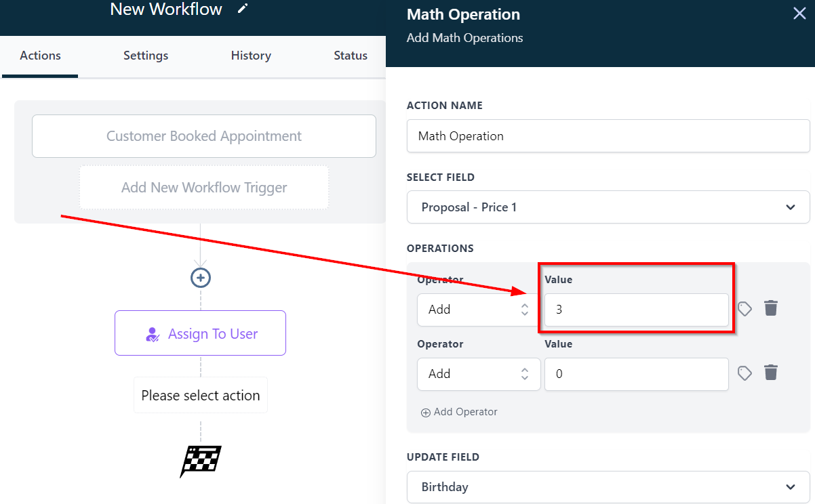Click the pencil icon to rename workflow
The height and width of the screenshot is (504, 815).
click(243, 9)
